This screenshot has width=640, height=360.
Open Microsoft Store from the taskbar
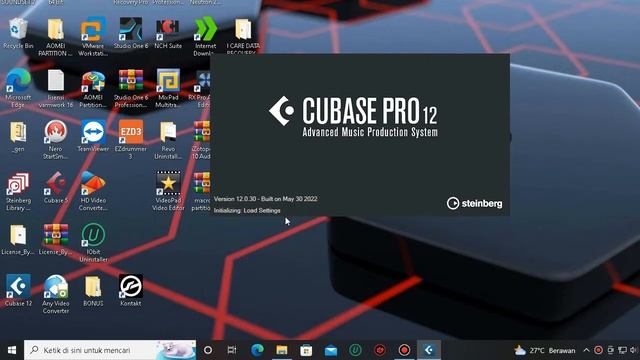306,350
